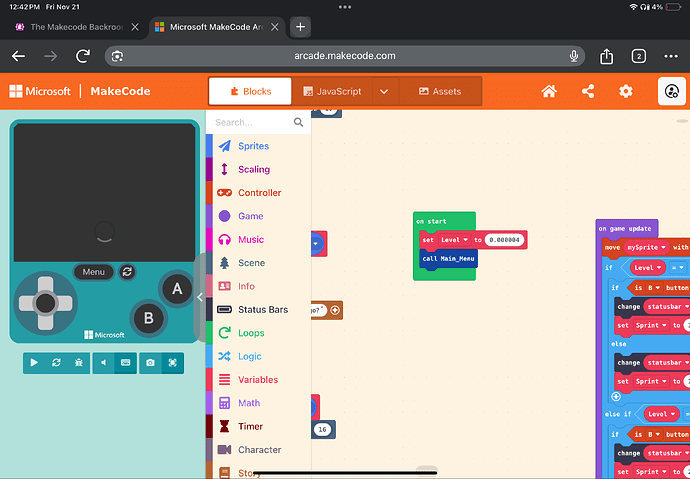Click the MakeCode brand link
The image size is (690, 479).
(x=120, y=91)
